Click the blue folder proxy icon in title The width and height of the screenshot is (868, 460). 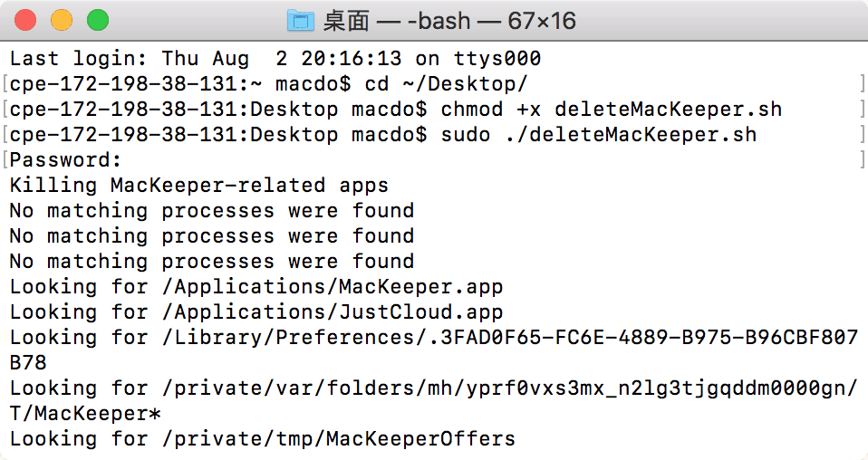coord(301,21)
